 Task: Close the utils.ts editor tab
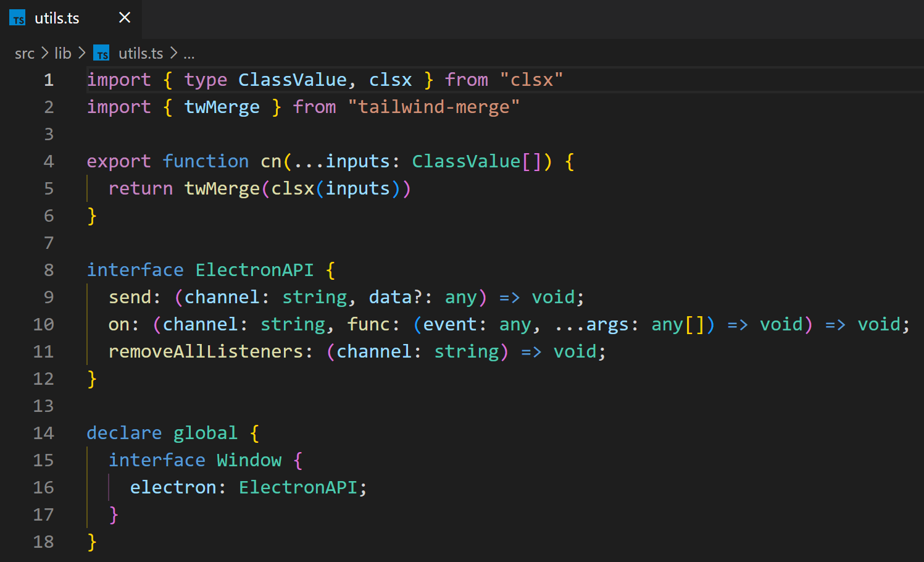[x=125, y=18]
